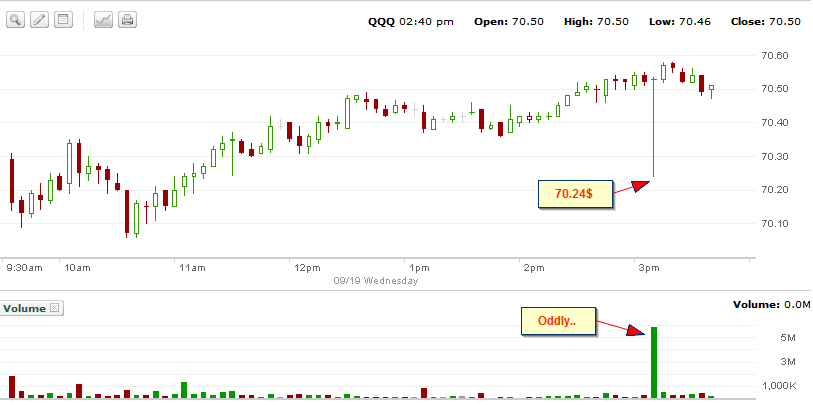Click the 5M volume axis label

[x=788, y=339]
